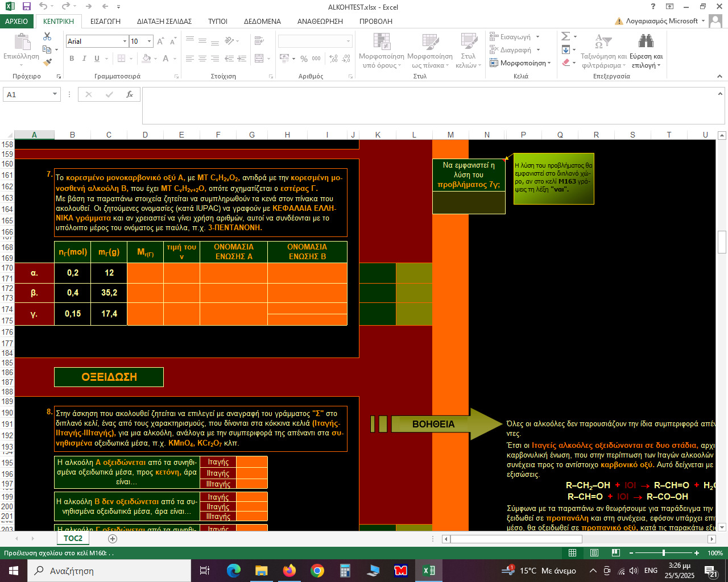This screenshot has width=728, height=582.
Task: Add a new sheet with plus icon
Action: [113, 538]
